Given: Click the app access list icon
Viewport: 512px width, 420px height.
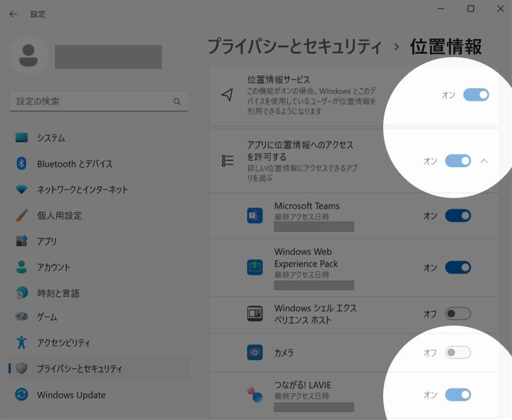Looking at the screenshot, I should [227, 161].
